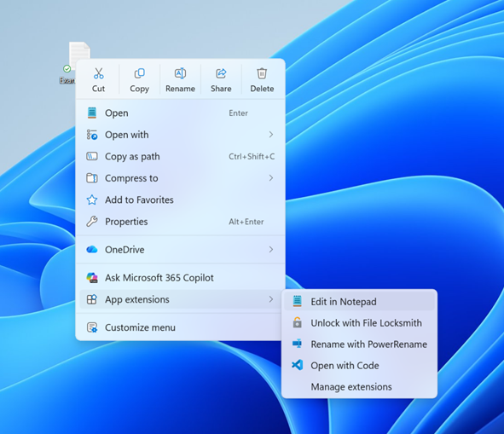The height and width of the screenshot is (434, 504).
Task: Open the Customize menu entry
Action: tap(180, 327)
